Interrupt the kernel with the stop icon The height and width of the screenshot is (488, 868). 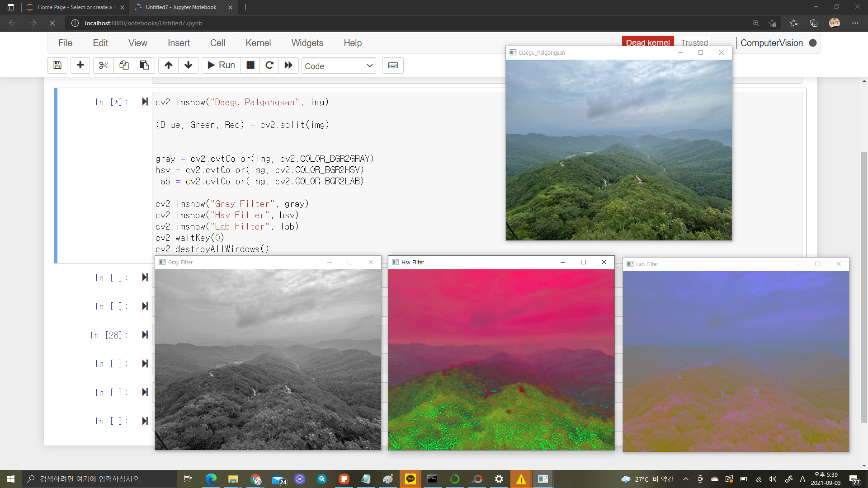(250, 66)
